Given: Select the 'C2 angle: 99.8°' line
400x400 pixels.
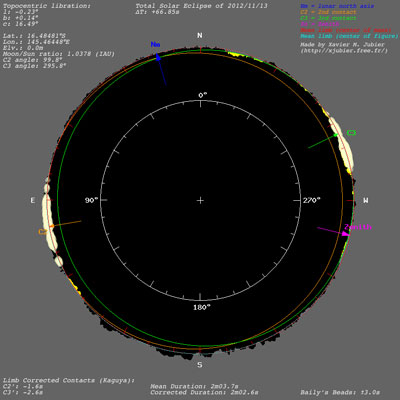Looking at the screenshot, I should click(33, 60).
